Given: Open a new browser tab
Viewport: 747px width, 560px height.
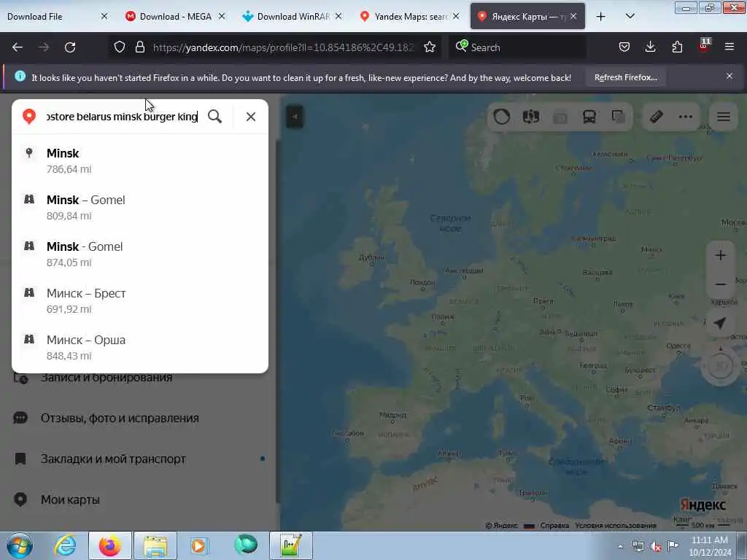Looking at the screenshot, I should [601, 17].
